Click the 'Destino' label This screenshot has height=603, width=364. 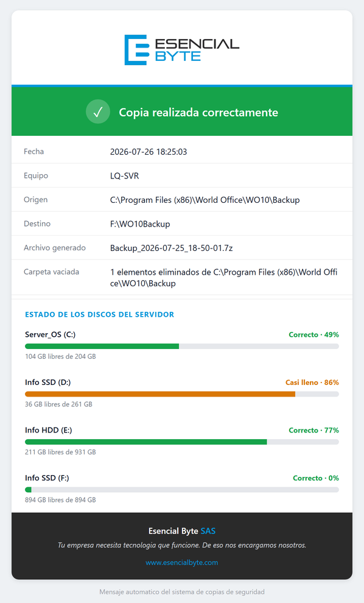(x=37, y=224)
